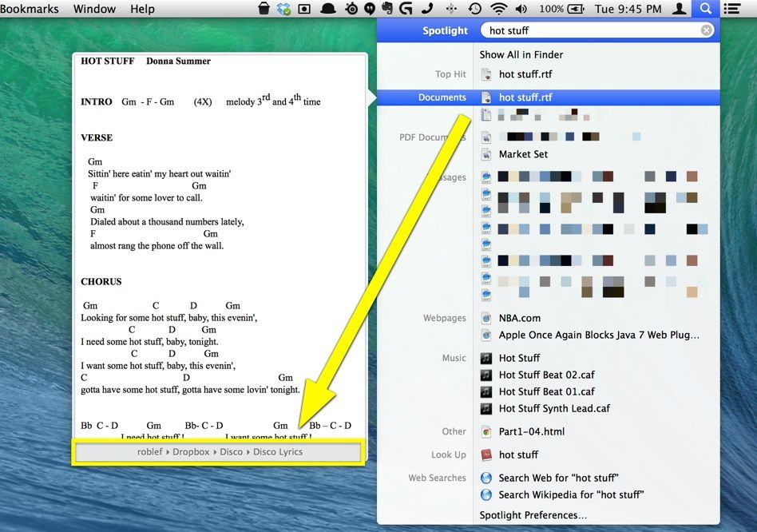Open the volume speaker icon

pyautogui.click(x=521, y=9)
